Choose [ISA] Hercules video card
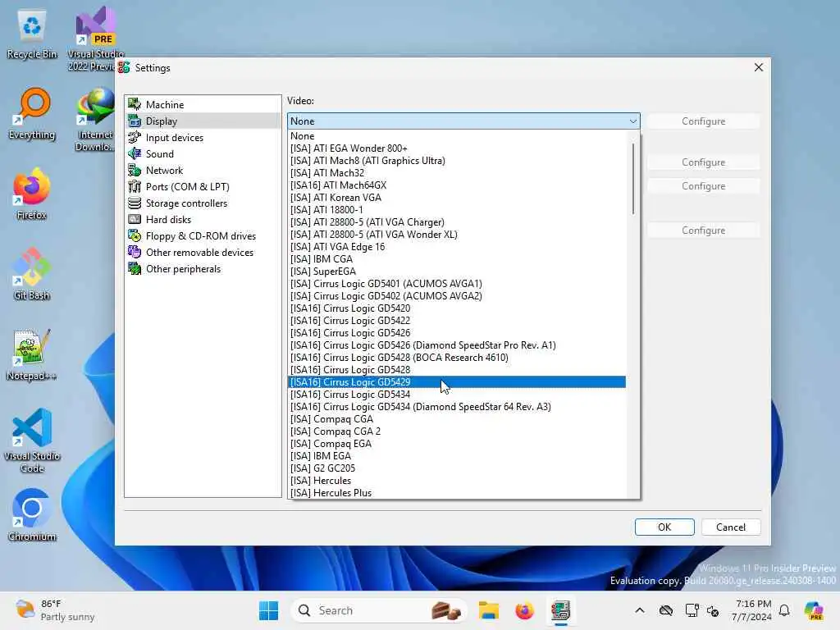840x630 pixels. point(457,481)
